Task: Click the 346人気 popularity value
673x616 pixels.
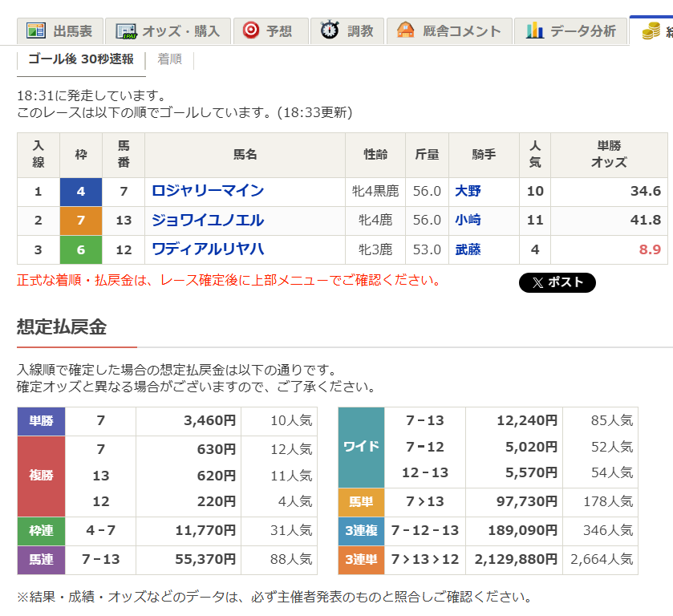Action: 608,530
